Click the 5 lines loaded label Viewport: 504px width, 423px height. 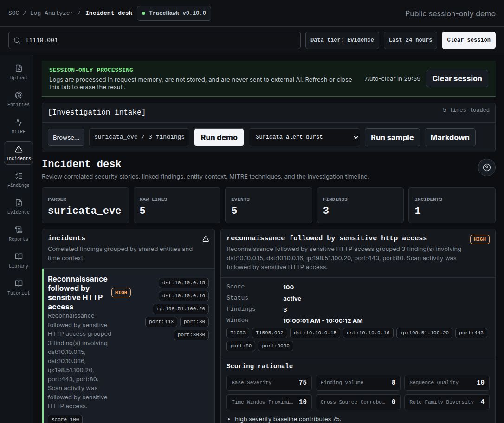pos(466,110)
